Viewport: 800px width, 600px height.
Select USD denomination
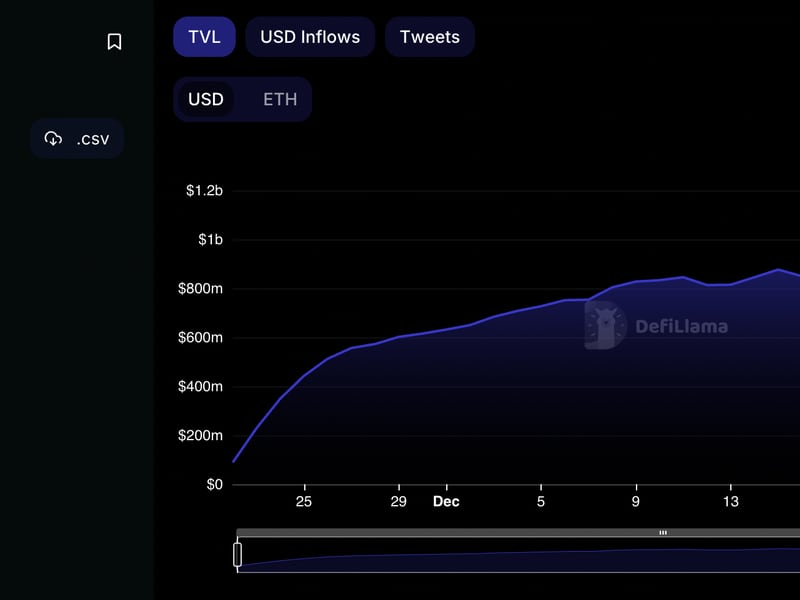[x=206, y=100]
